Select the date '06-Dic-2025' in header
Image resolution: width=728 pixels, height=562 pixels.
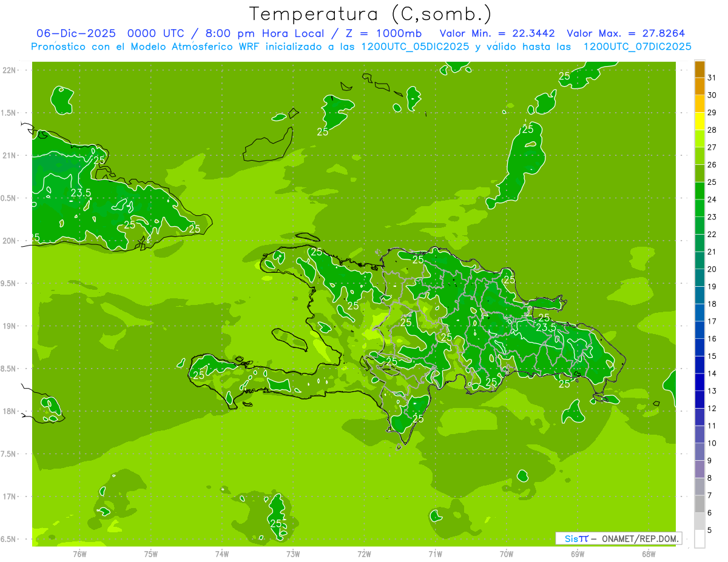coord(77,33)
